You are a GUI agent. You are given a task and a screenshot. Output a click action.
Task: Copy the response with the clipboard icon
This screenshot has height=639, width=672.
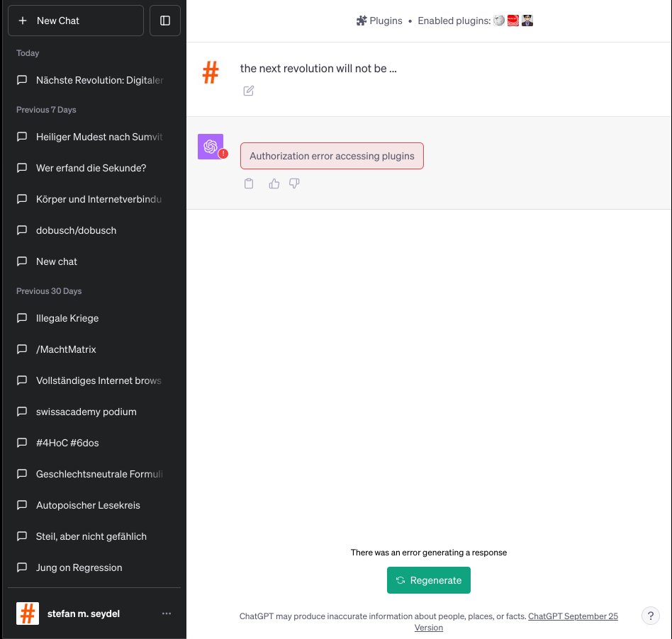pos(249,183)
